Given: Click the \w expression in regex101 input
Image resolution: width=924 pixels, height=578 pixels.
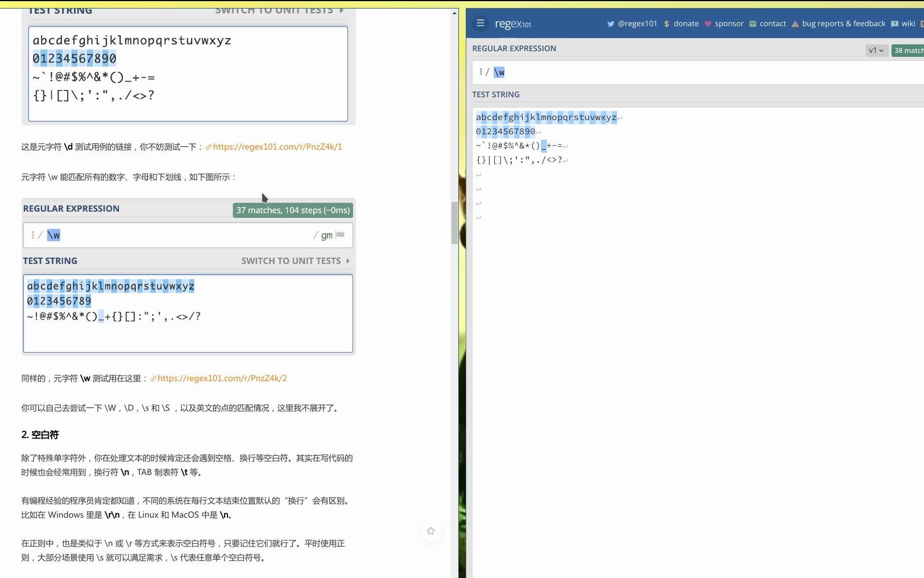Looking at the screenshot, I should click(x=499, y=72).
